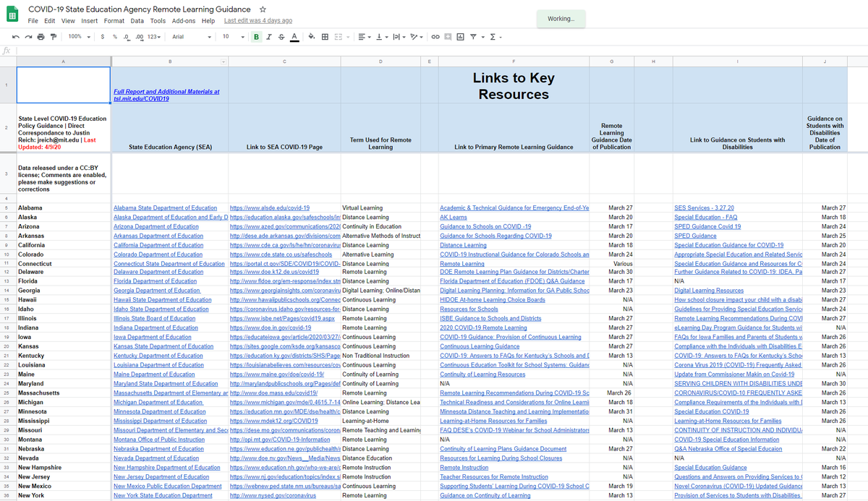Format as currency
Image resolution: width=868 pixels, height=501 pixels.
(x=103, y=37)
